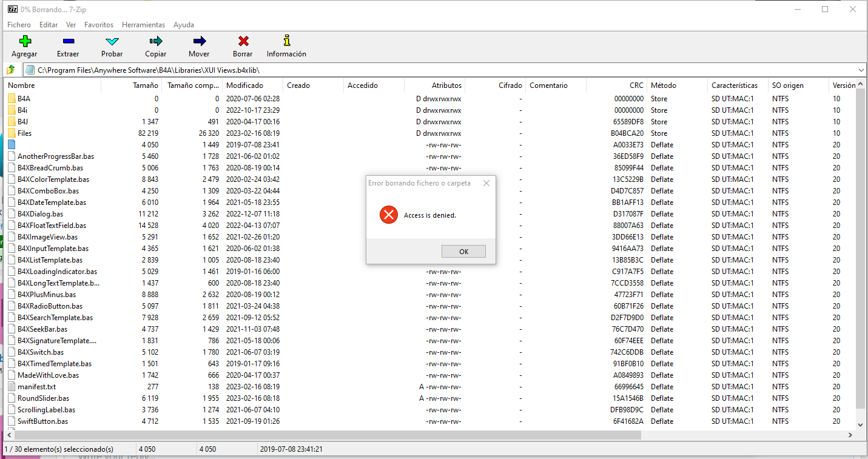Click the blue minus Extraer icon
Screen dimensions: 868x459
pyautogui.click(x=68, y=41)
